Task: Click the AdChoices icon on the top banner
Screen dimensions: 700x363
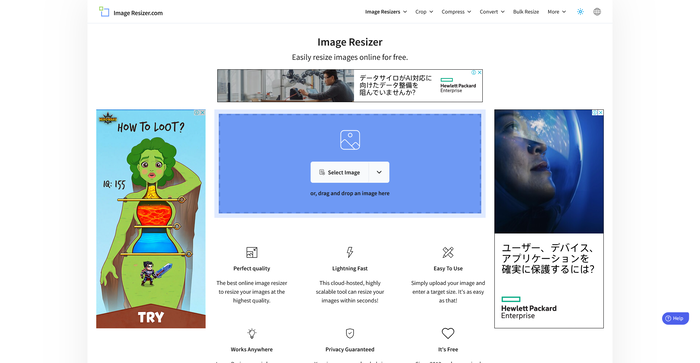Action: (474, 72)
